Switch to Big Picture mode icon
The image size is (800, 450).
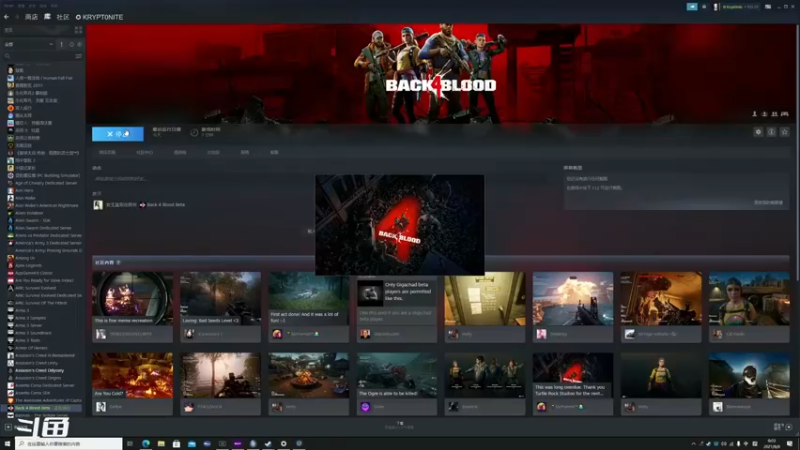tap(768, 7)
